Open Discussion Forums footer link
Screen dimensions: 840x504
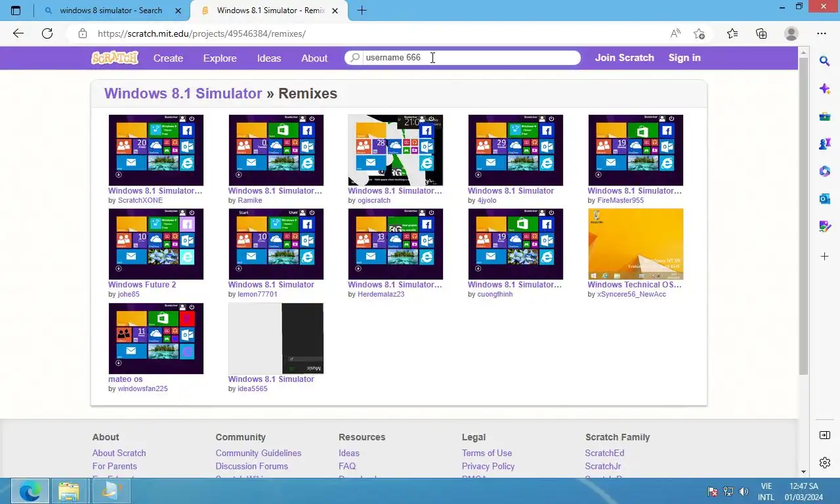[x=252, y=466]
